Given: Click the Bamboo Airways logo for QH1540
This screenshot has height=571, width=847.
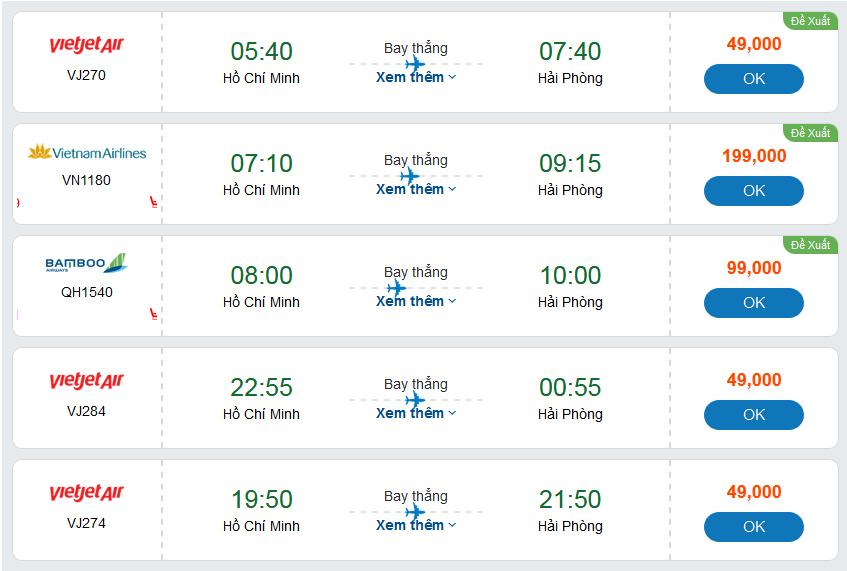Looking at the screenshot, I should 86,264.
